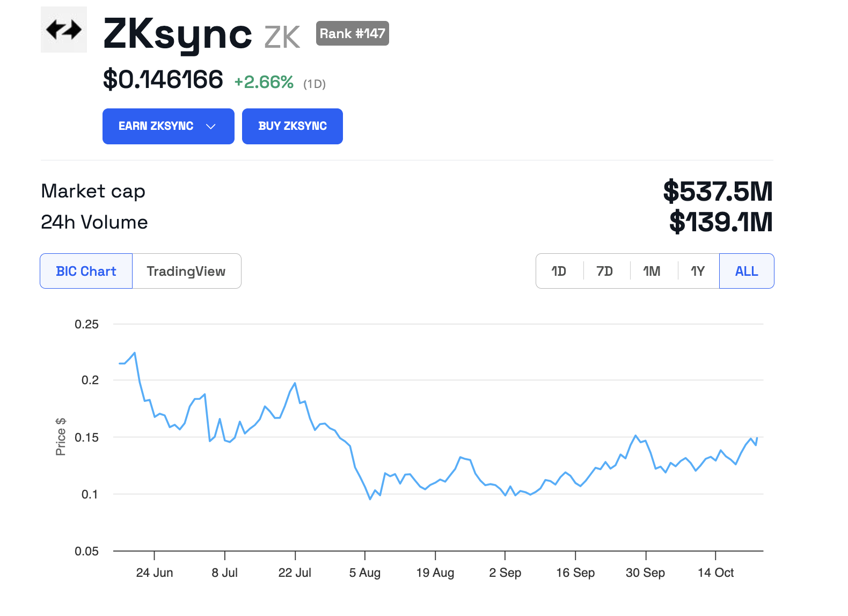The image size is (848, 616).
Task: Click the 22 Jul peak on chart line
Action: 295,383
